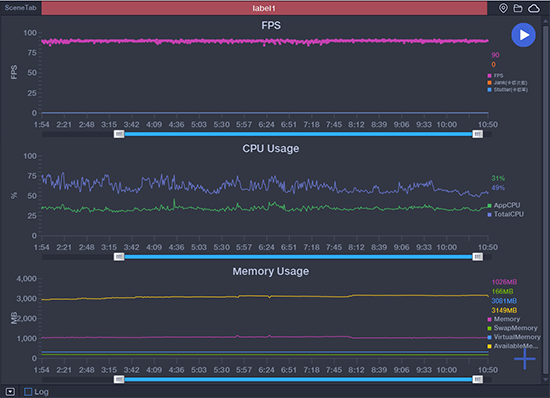This screenshot has width=550, height=398.
Task: Click the cloud upload icon
Action: (534, 8)
